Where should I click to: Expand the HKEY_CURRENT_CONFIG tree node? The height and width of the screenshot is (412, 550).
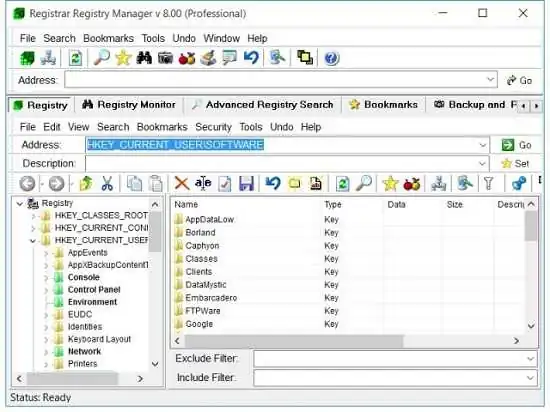pyautogui.click(x=33, y=228)
